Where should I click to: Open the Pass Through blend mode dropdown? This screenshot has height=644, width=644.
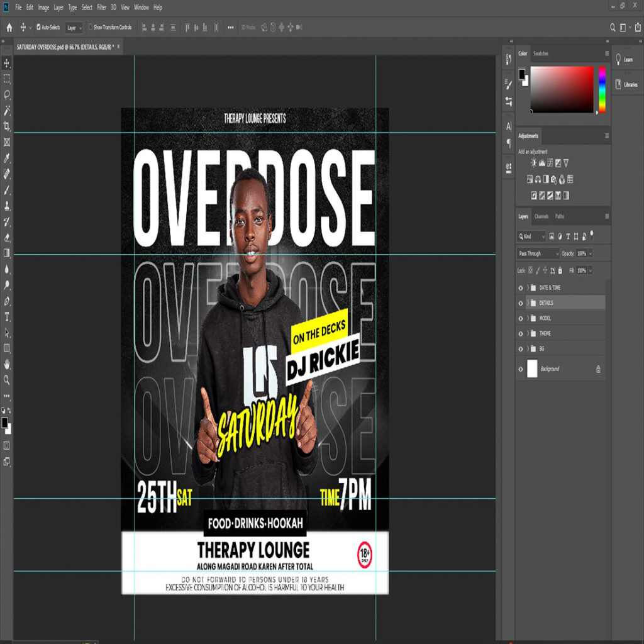click(538, 253)
